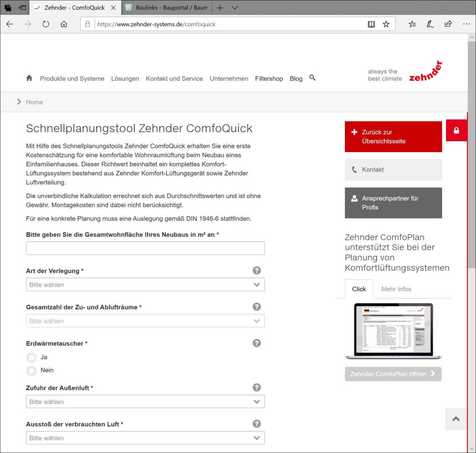Click the scrollbar up arrow
Viewport: 476px width, 453px height.
471,38
